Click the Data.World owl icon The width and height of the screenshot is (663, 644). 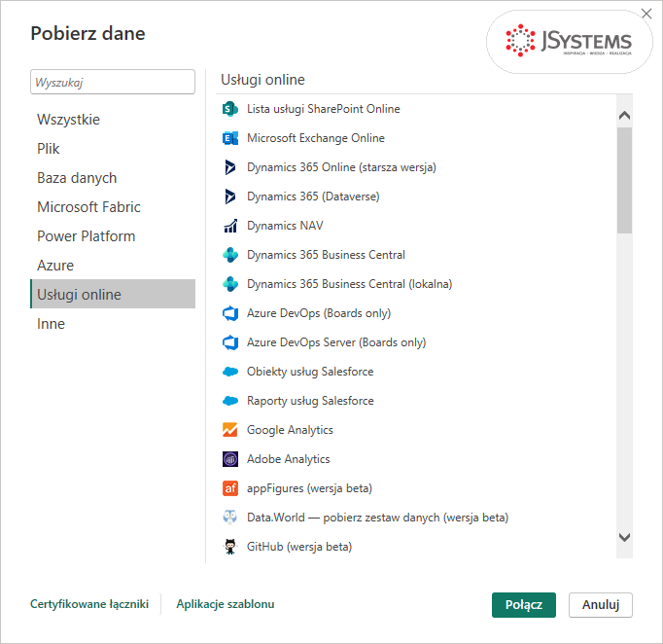(x=230, y=518)
